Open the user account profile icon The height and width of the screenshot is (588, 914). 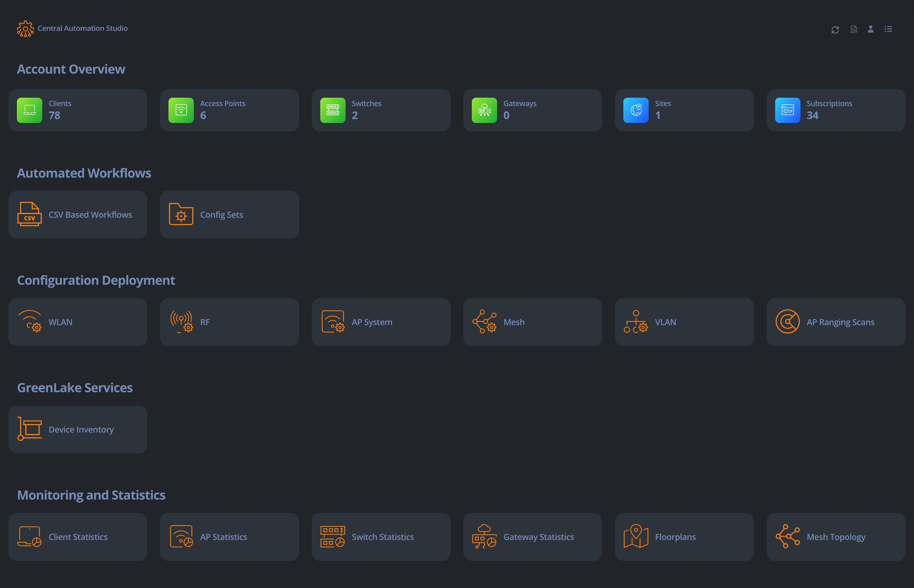click(870, 29)
